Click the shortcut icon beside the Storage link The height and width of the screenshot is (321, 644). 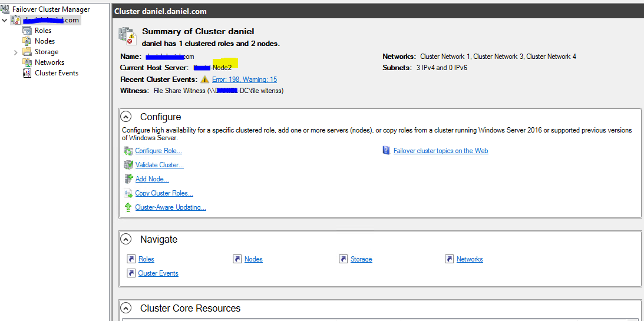click(344, 259)
